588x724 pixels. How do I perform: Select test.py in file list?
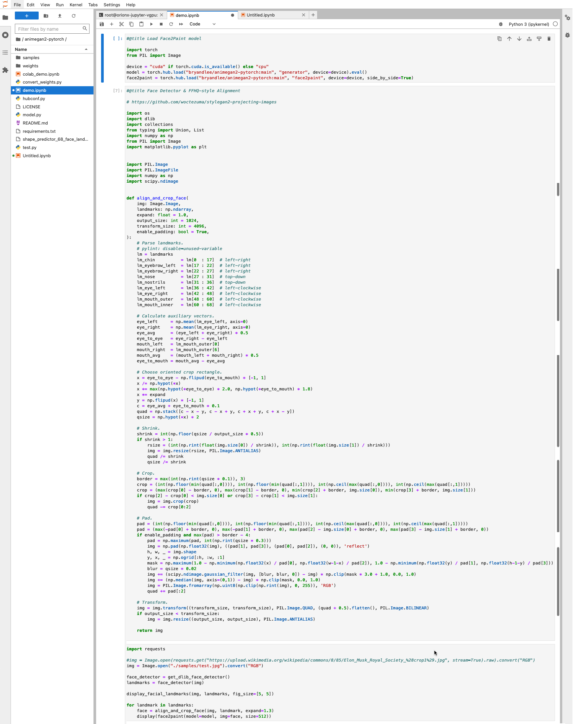coord(53,147)
